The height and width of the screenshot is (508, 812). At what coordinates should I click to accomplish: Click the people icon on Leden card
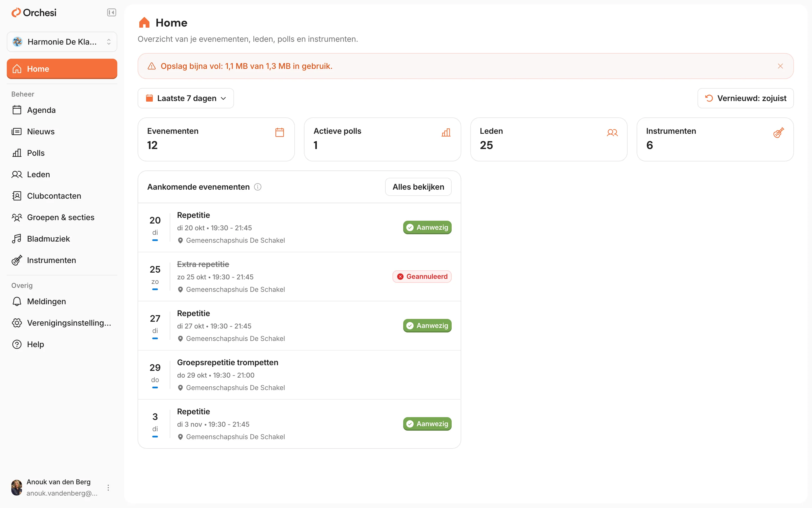click(612, 132)
